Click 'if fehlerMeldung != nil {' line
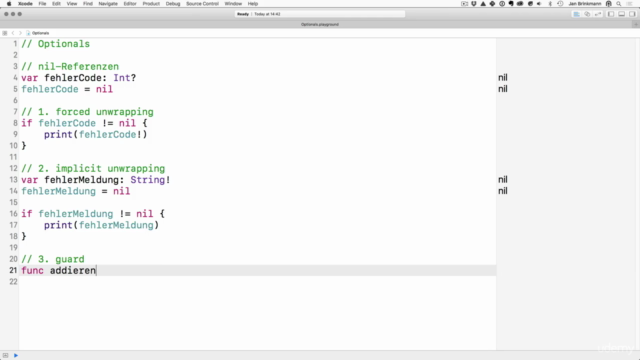Viewport: 640px width, 360px height. [x=93, y=214]
